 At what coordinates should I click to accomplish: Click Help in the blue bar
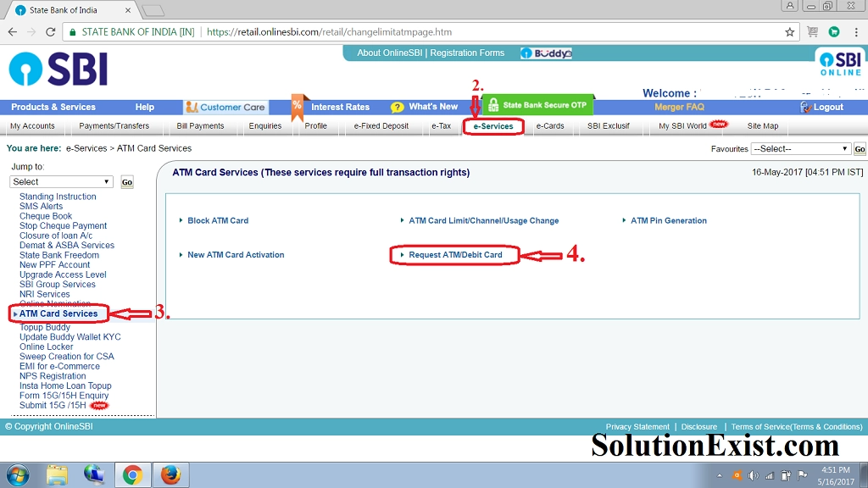[144, 108]
